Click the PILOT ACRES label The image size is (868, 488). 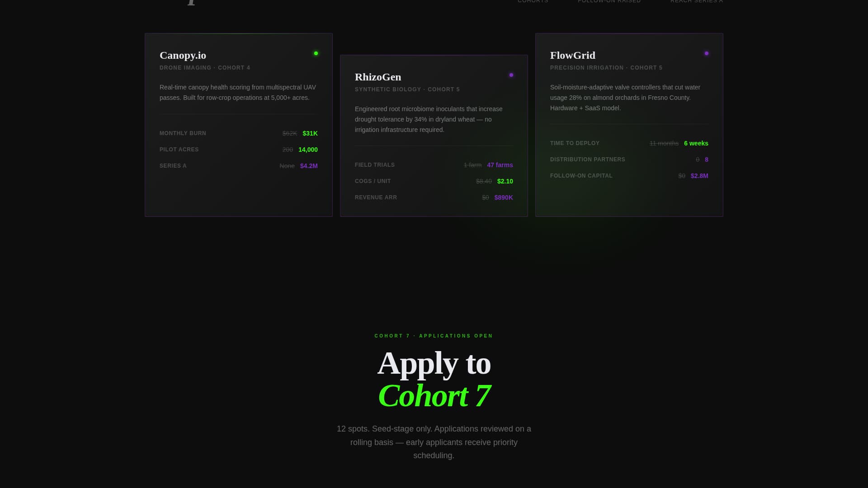[x=179, y=150]
